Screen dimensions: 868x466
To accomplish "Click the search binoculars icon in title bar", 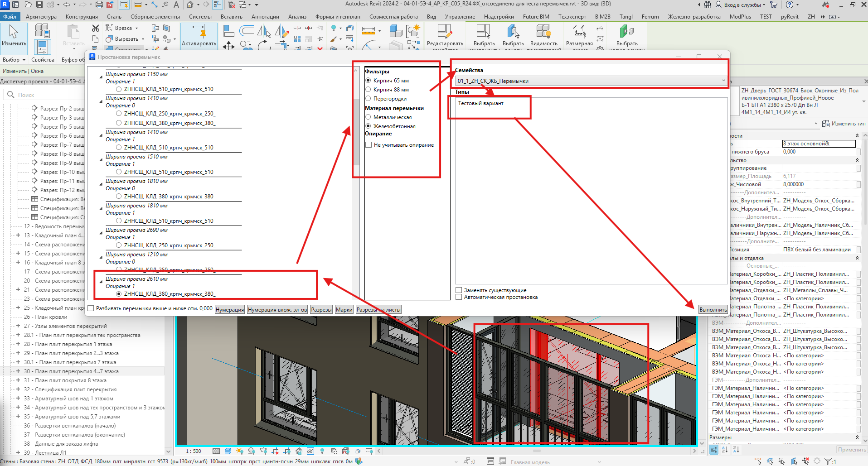I will (x=708, y=5).
